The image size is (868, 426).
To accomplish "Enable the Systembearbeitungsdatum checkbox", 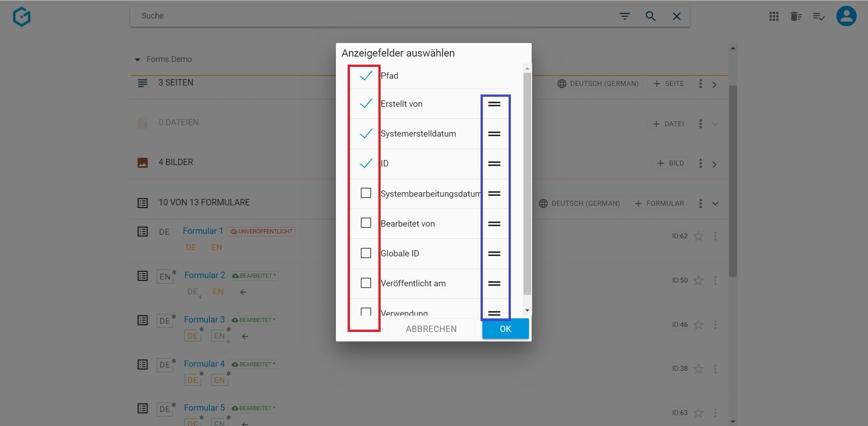I will 366,193.
